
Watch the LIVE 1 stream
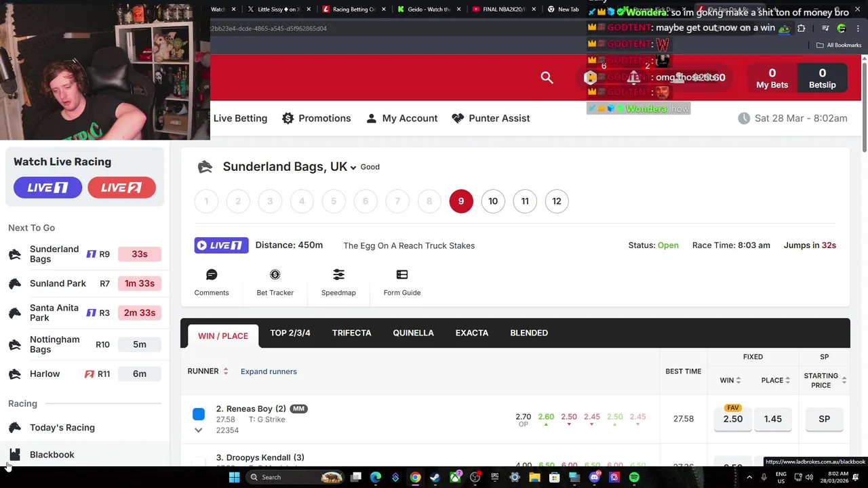47,188
